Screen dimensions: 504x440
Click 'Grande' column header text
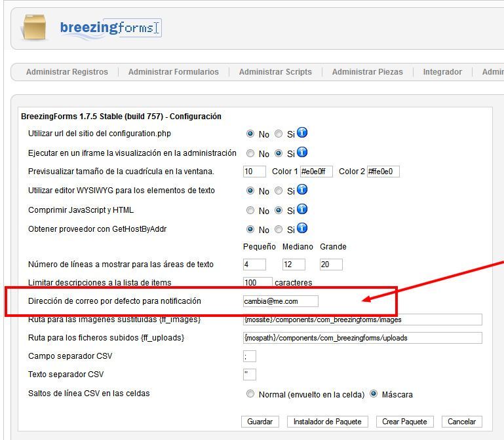pos(333,247)
